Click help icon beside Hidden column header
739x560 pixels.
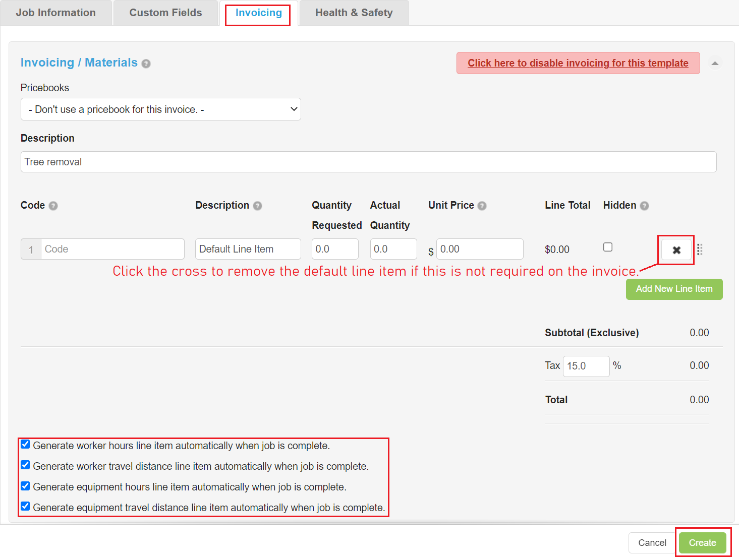[x=644, y=206]
